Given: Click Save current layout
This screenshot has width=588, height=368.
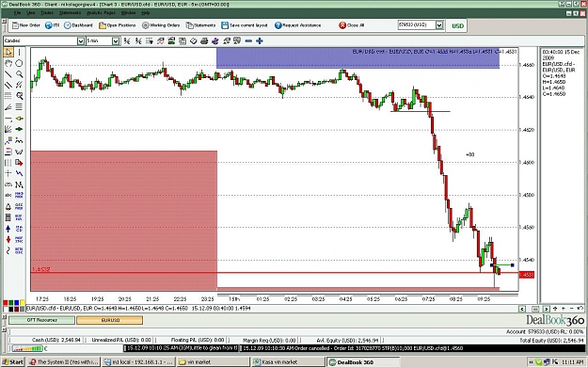Looking at the screenshot, I should pyautogui.click(x=245, y=25).
